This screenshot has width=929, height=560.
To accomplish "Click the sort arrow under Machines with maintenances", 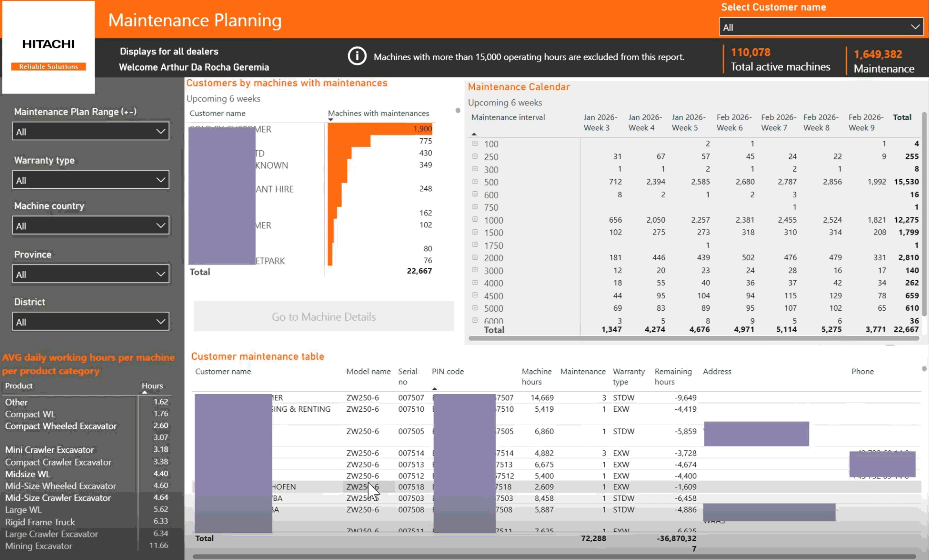I will 331,120.
